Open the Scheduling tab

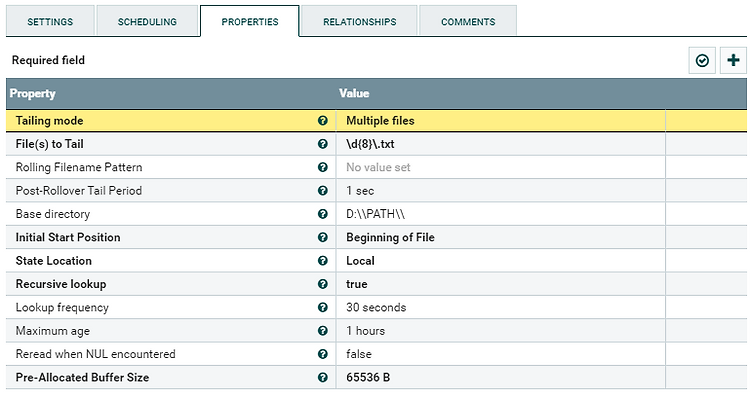[x=147, y=22]
